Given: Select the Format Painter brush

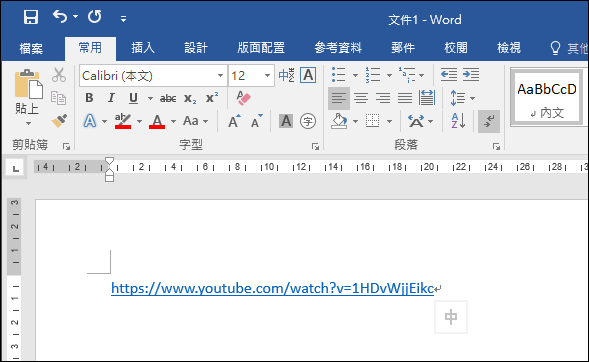Looking at the screenshot, I should point(59,121).
